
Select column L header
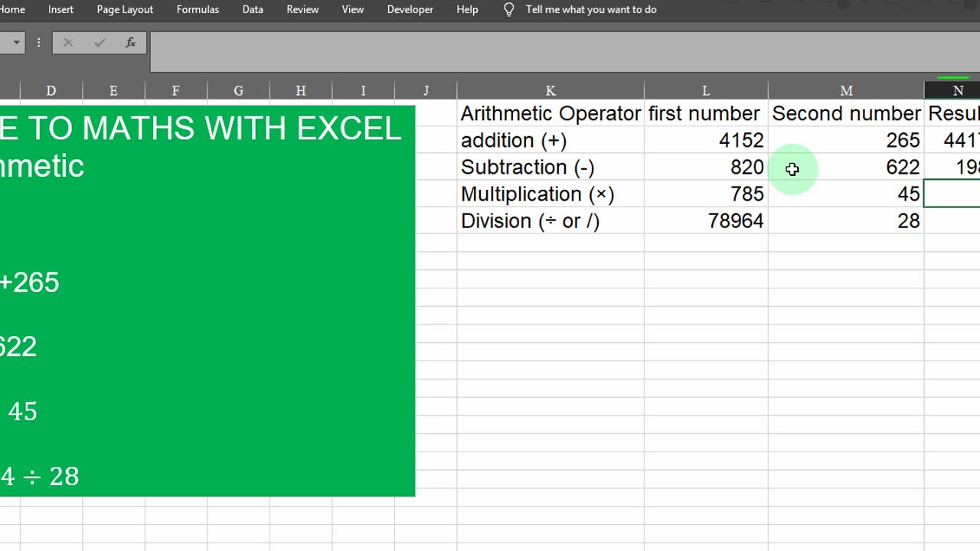pos(706,91)
